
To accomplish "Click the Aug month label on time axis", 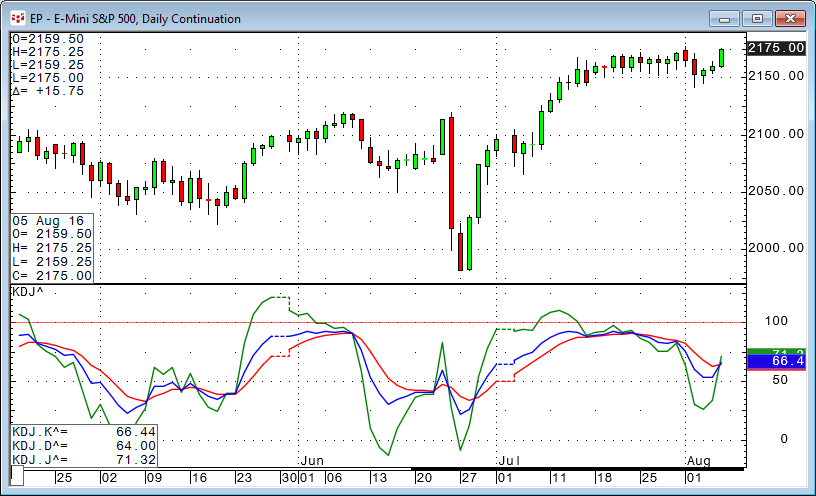I will point(699,461).
